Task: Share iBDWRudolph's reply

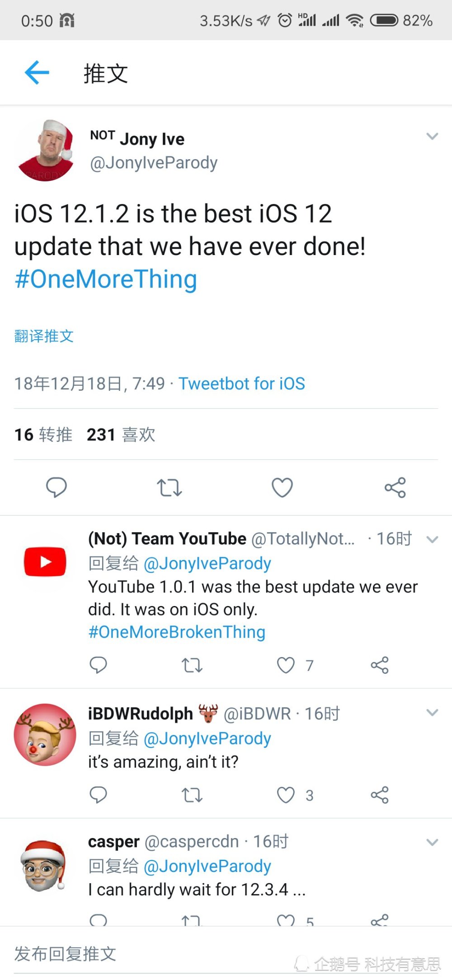Action: [x=380, y=795]
